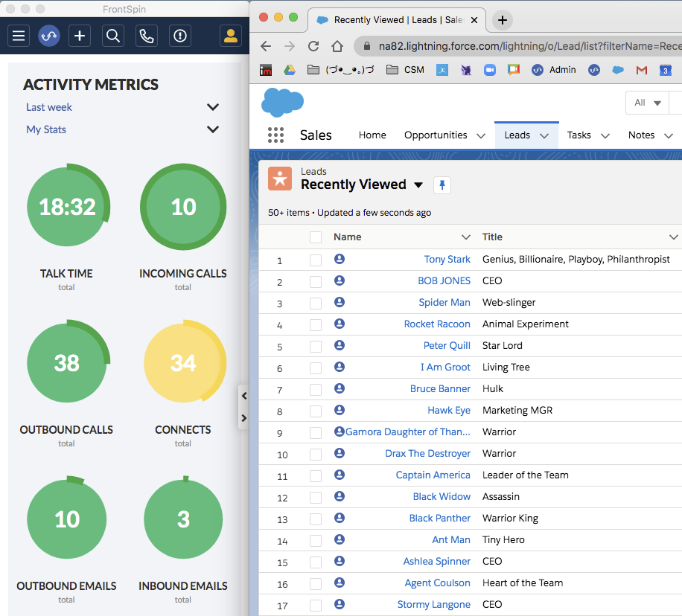Check the Agent Coulson row checkbox
Screen dimensions: 682x616
(316, 584)
